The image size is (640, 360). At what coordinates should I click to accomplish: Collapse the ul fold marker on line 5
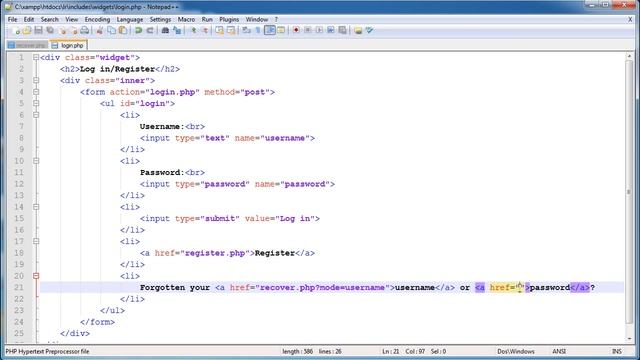pyautogui.click(x=36, y=103)
